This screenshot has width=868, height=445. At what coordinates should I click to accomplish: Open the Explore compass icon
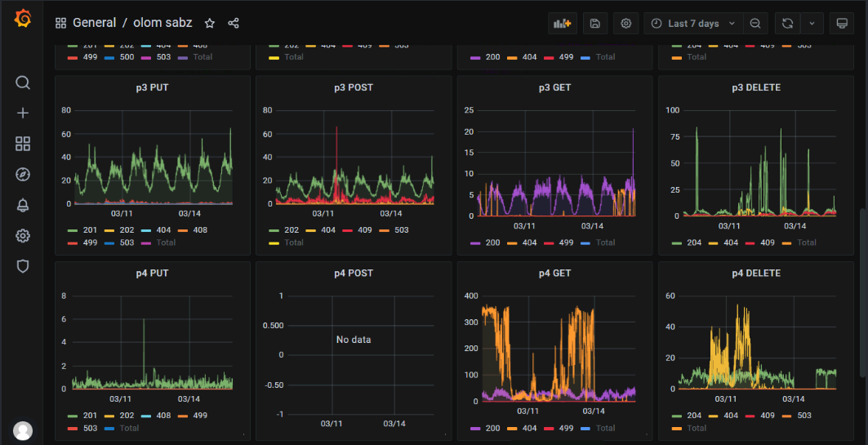pyautogui.click(x=23, y=174)
